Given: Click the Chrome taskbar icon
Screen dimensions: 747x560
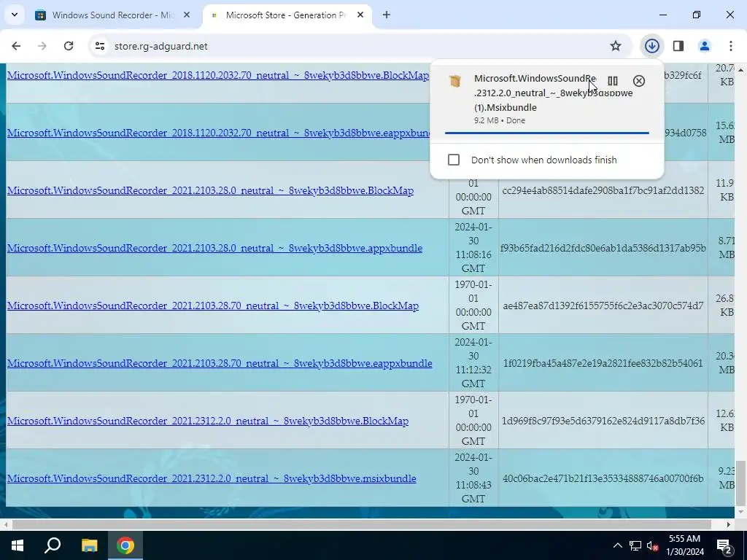Looking at the screenshot, I should click(x=125, y=545).
